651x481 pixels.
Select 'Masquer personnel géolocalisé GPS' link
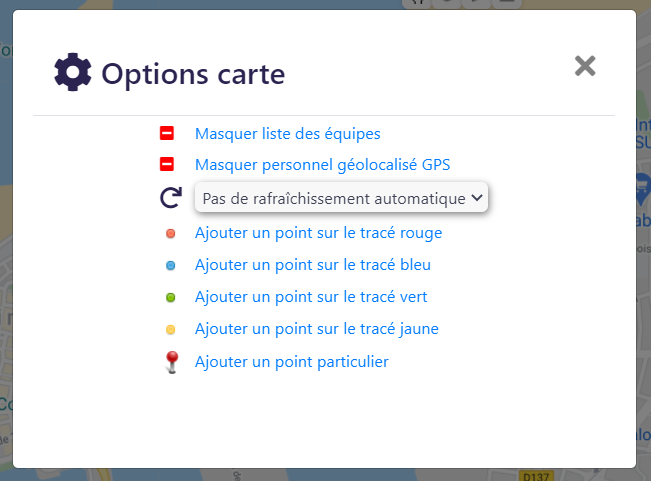[323, 165]
